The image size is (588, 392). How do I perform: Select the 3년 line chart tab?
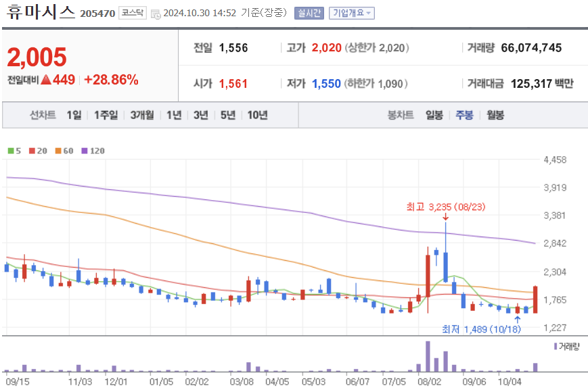(201, 115)
